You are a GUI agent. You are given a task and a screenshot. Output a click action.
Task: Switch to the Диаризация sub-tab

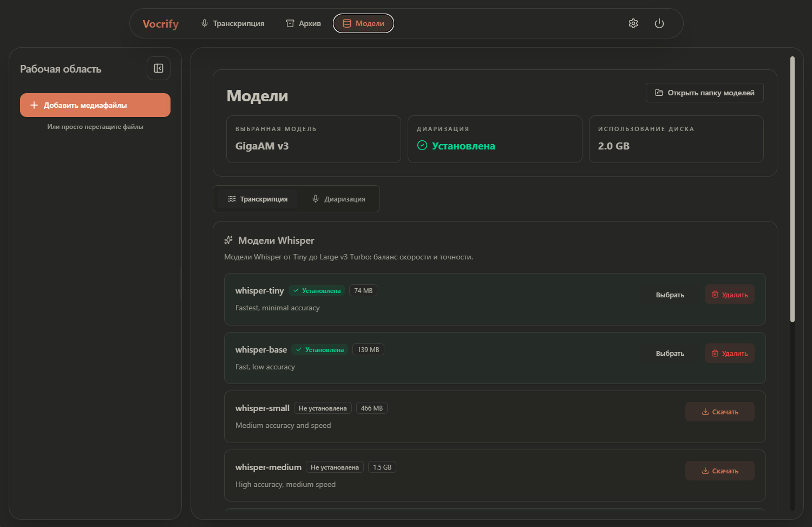339,199
